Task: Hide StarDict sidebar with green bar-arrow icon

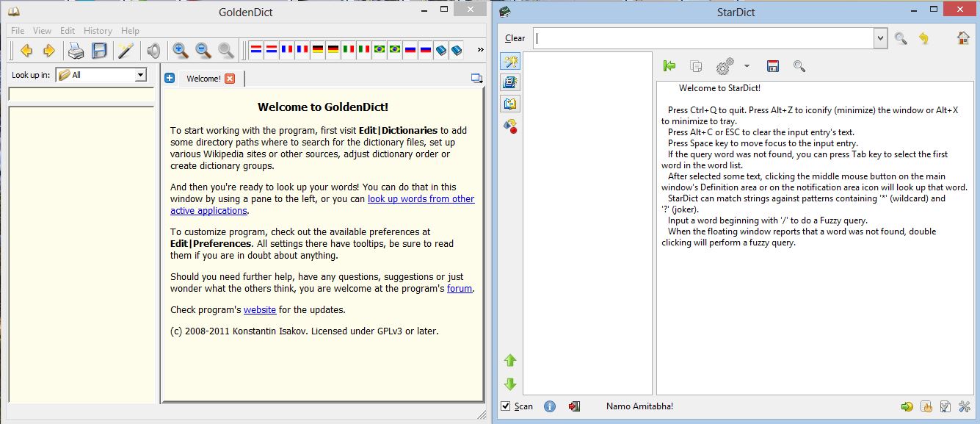Action: (x=669, y=66)
